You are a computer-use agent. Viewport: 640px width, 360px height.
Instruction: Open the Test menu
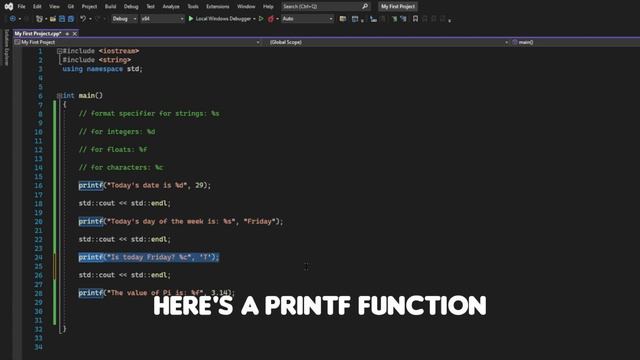point(150,7)
